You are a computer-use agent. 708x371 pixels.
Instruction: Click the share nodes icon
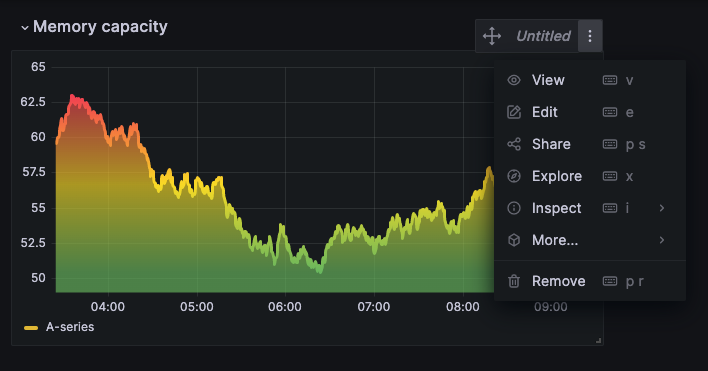coord(514,144)
